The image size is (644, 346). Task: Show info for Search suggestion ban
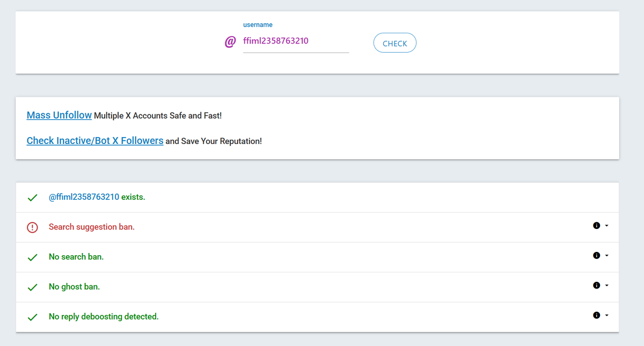596,226
